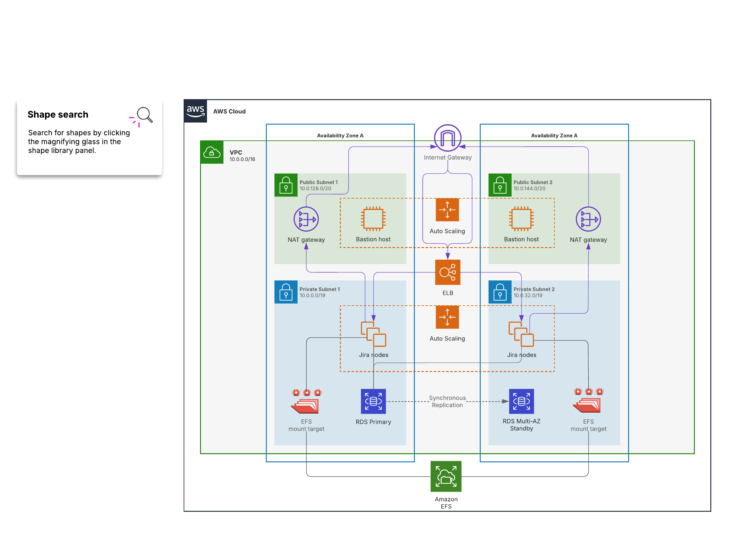Screen dimensions: 756x536
Task: Select Jira nodes icon in Private Subnet 1
Action: coord(373,334)
